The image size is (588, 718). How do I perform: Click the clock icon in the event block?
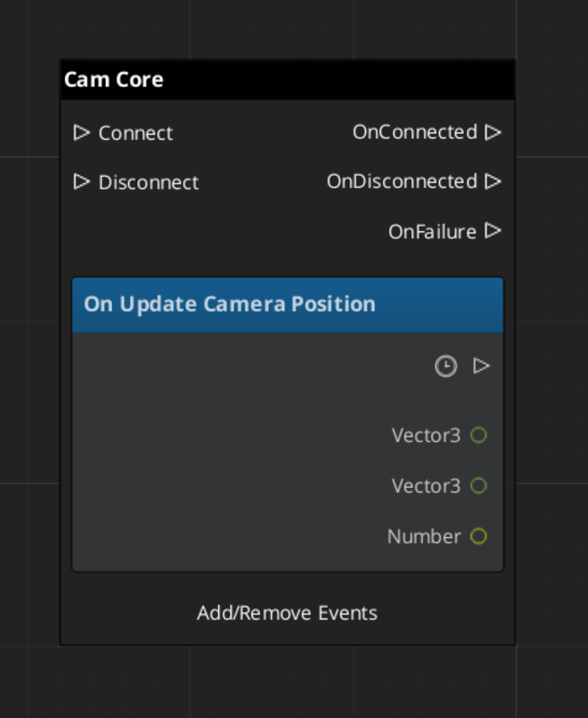[446, 367]
